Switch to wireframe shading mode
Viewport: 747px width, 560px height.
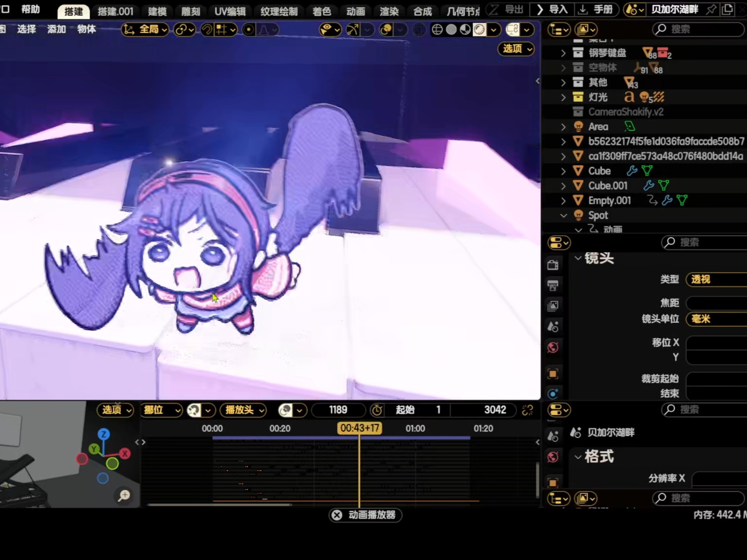[437, 30]
